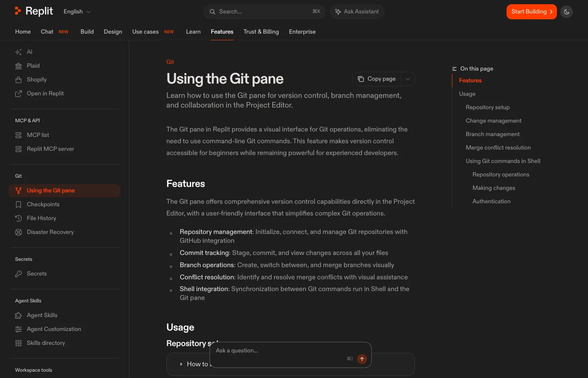Click the Copy page button

[376, 79]
